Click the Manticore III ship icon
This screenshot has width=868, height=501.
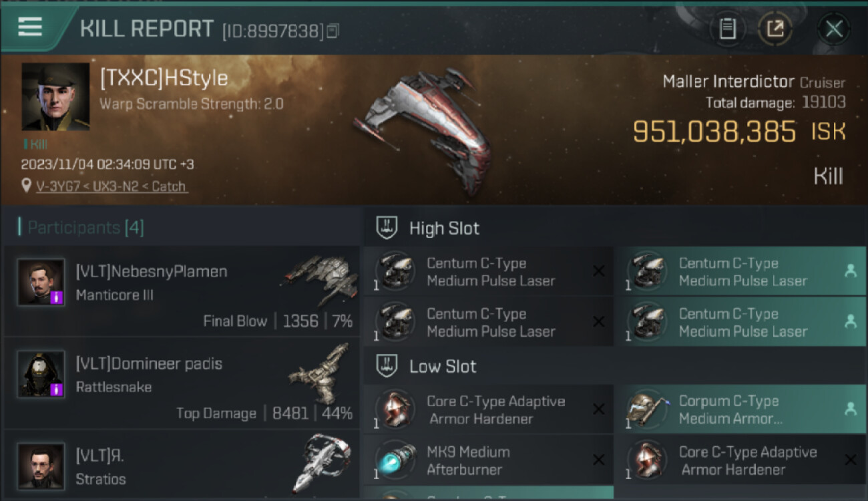pos(318,280)
